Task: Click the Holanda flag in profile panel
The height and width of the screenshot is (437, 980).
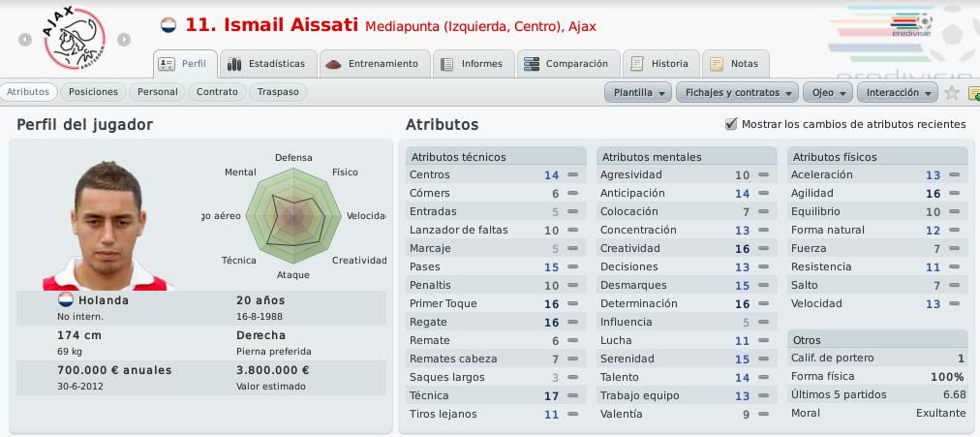Action: tap(66, 299)
